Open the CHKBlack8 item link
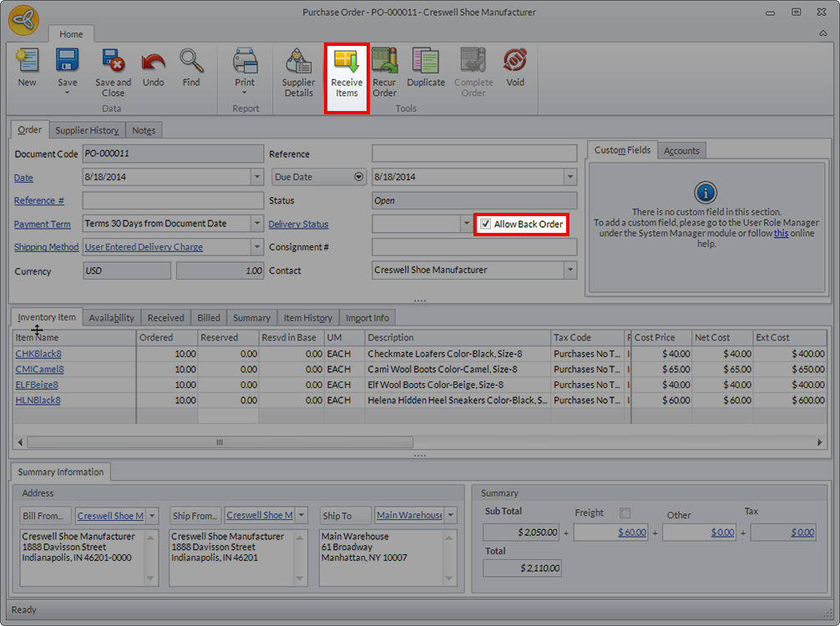The width and height of the screenshot is (840, 626). click(x=38, y=354)
